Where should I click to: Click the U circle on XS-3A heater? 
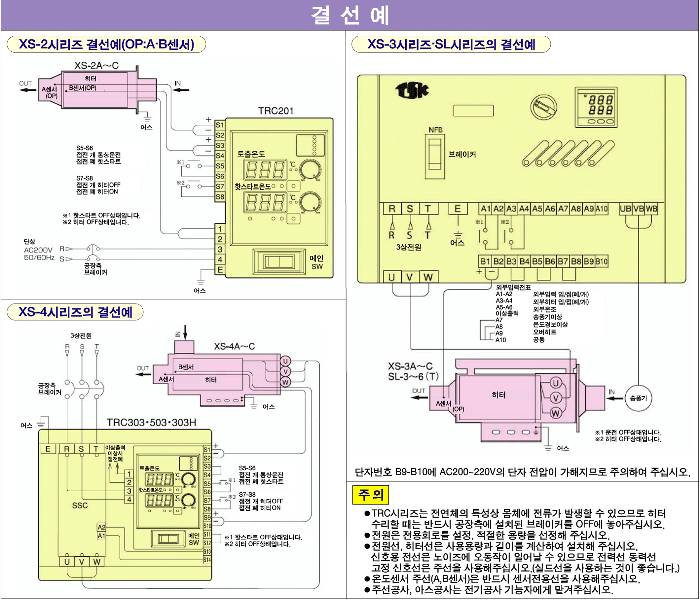tap(556, 383)
